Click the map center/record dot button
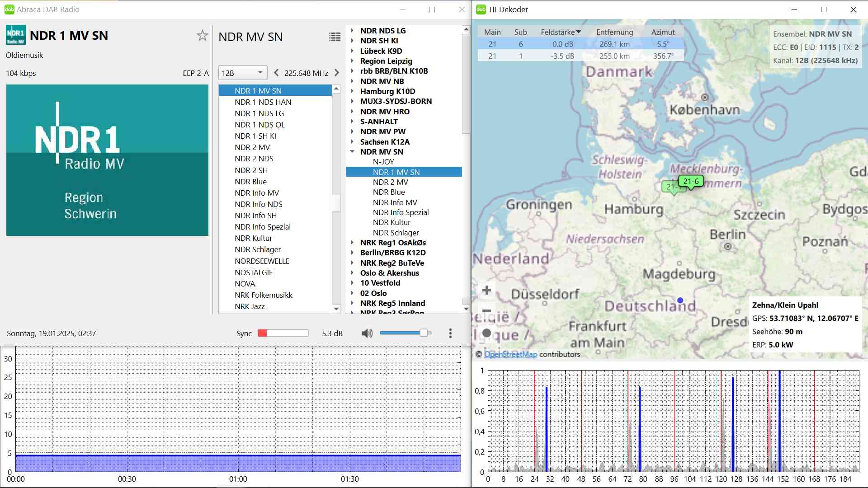Image resolution: width=868 pixels, height=488 pixels. pyautogui.click(x=487, y=333)
